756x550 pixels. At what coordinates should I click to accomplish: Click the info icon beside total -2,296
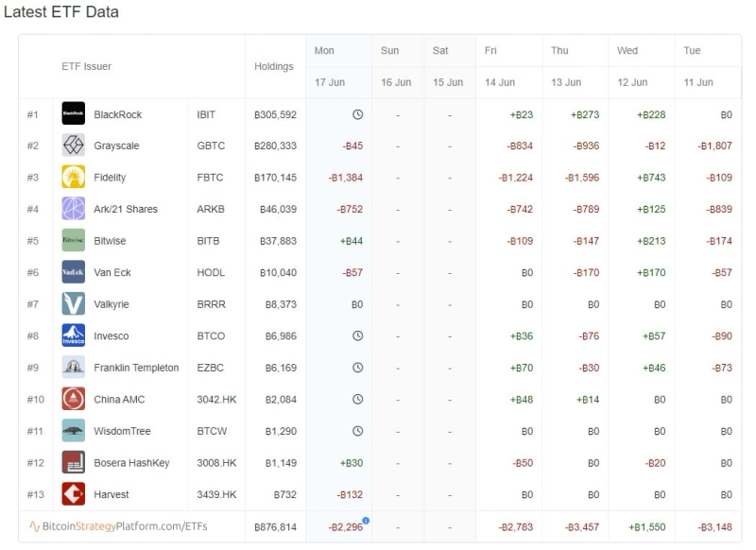[366, 521]
